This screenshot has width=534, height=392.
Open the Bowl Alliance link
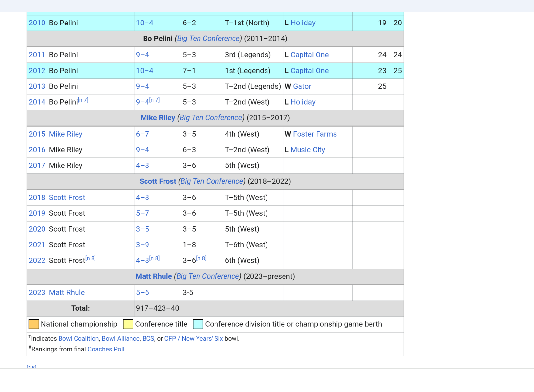(121, 339)
